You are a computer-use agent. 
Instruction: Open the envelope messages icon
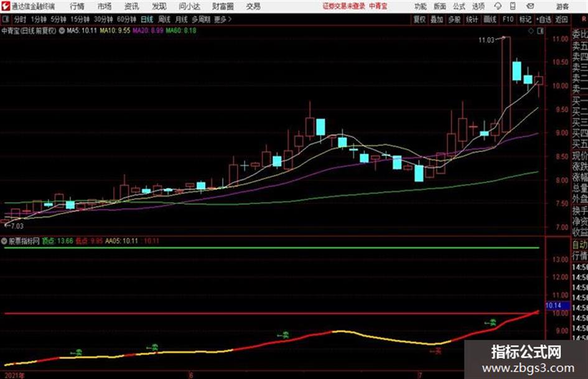click(x=530, y=6)
